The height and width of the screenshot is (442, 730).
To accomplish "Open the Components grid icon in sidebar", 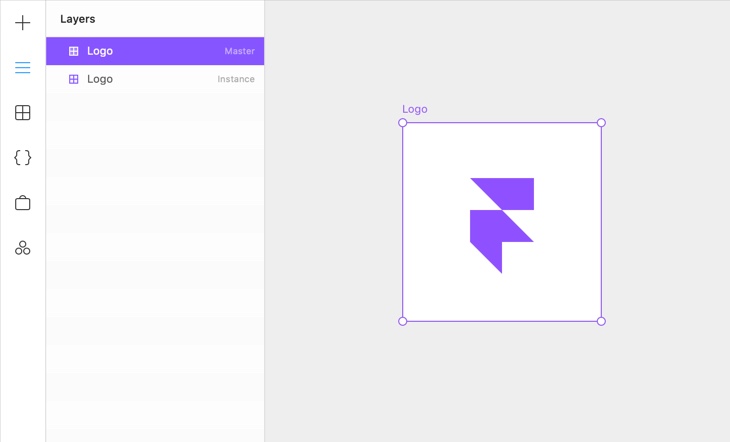I will click(22, 113).
